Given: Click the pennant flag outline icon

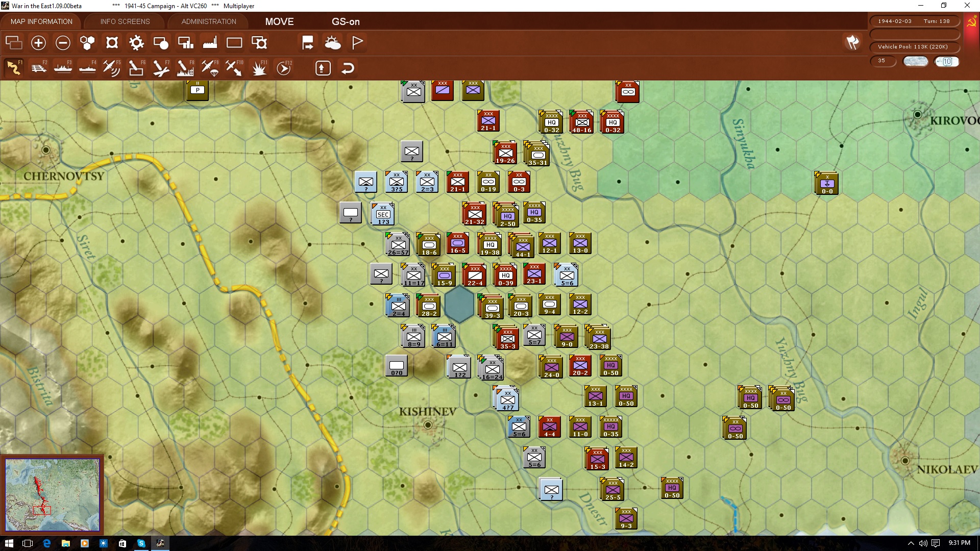Looking at the screenshot, I should pos(357,43).
